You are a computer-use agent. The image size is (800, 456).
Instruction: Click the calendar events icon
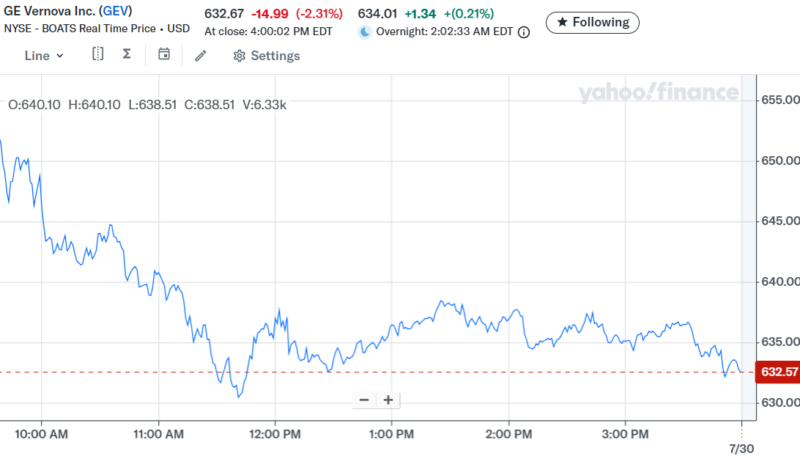point(164,54)
